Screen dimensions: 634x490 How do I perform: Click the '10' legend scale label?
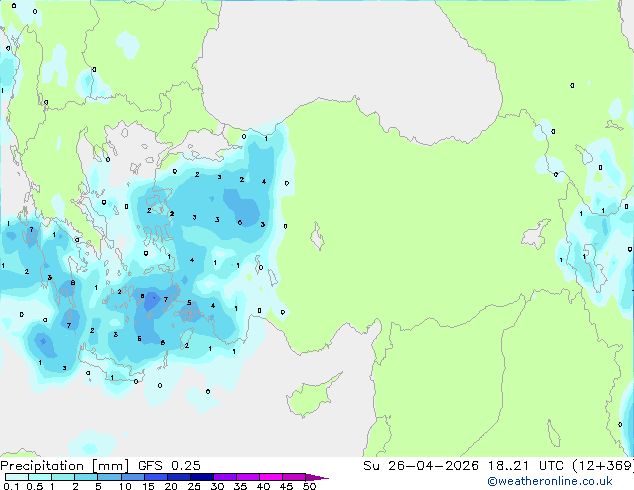coord(125,486)
